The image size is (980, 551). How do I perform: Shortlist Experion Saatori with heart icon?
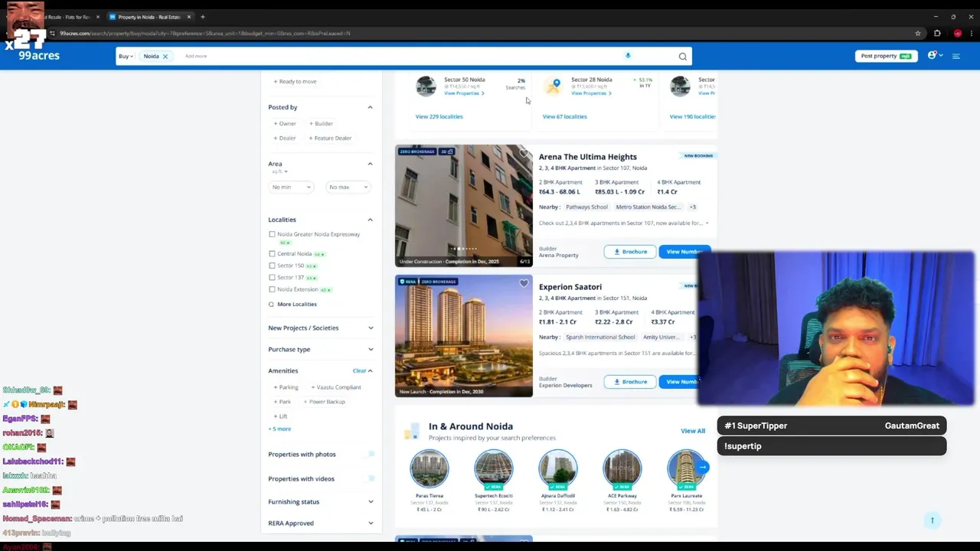(x=524, y=283)
